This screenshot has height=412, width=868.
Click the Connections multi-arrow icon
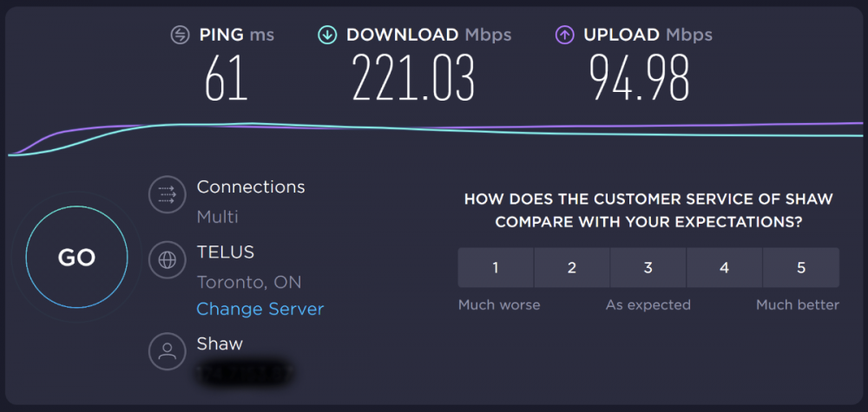coord(166,194)
